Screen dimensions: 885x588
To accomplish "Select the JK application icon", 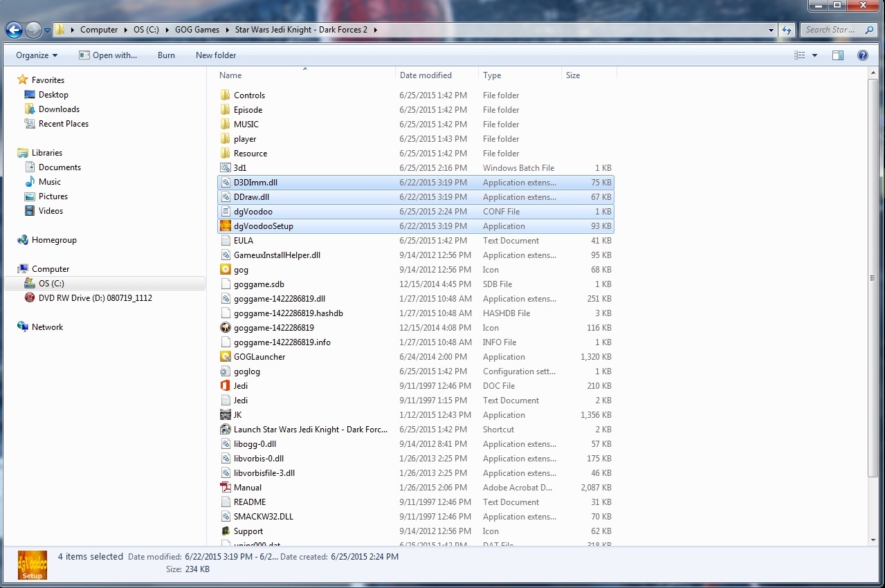I will [x=225, y=415].
